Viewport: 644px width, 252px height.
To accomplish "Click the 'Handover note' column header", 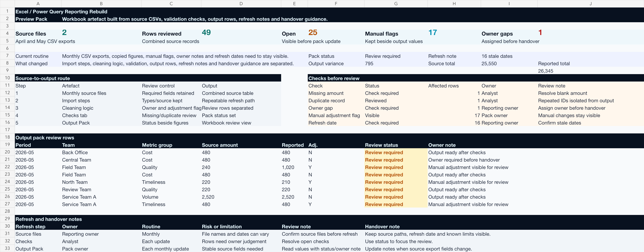I will point(382,226).
